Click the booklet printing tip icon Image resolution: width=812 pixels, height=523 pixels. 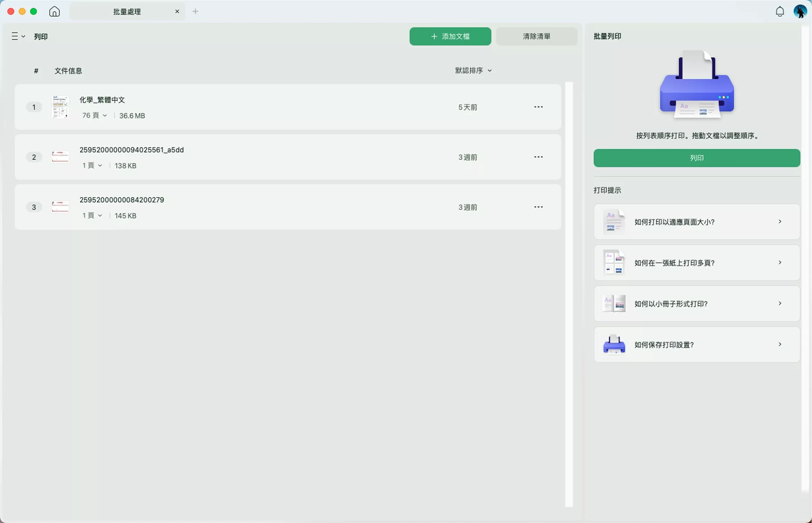(614, 304)
